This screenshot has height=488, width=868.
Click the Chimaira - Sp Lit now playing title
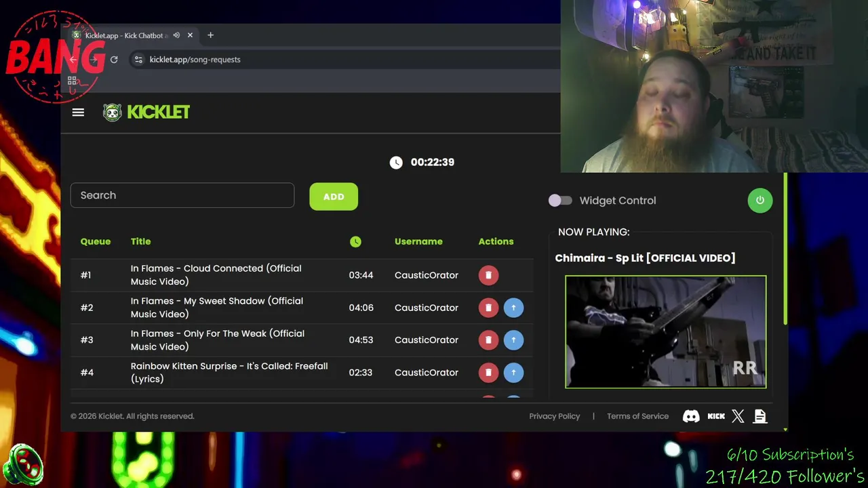coord(645,258)
